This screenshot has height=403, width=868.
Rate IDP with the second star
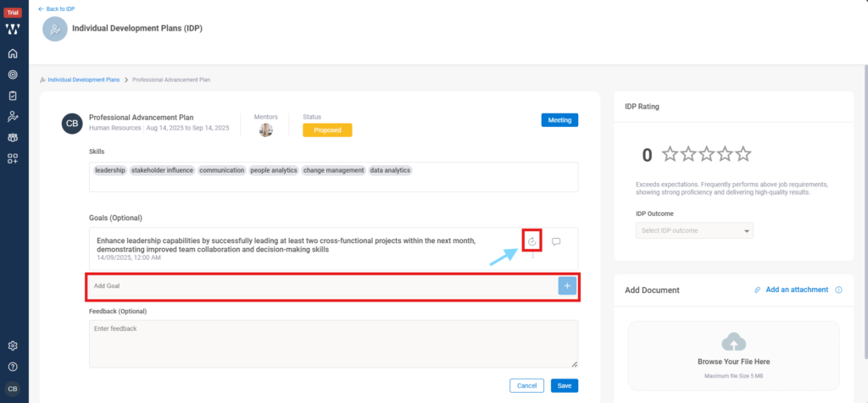click(x=688, y=154)
